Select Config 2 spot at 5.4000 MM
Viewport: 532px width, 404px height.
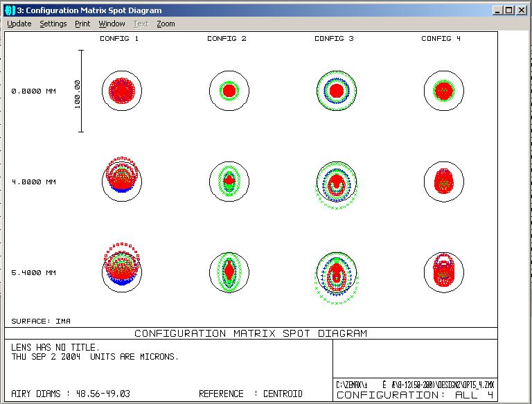tap(229, 272)
